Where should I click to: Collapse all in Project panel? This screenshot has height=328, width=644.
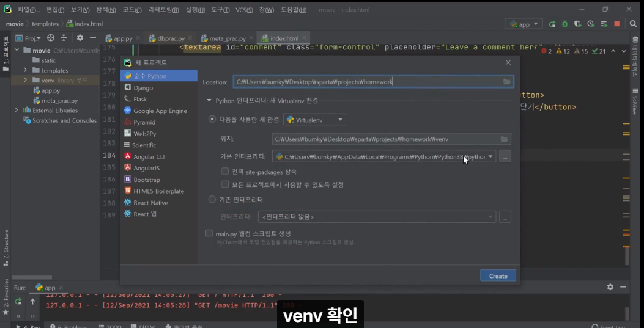(x=64, y=38)
